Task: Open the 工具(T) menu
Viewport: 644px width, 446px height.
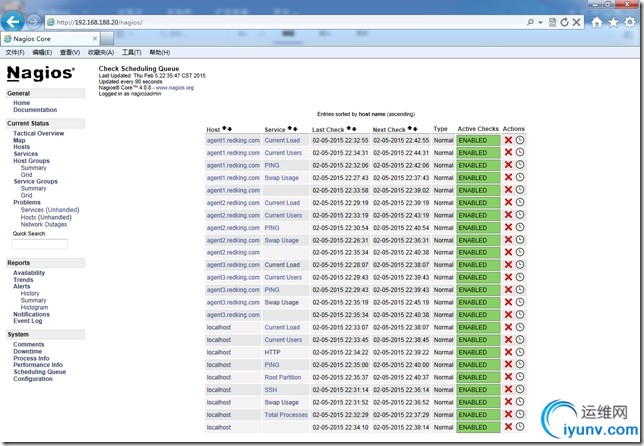Action: click(131, 52)
